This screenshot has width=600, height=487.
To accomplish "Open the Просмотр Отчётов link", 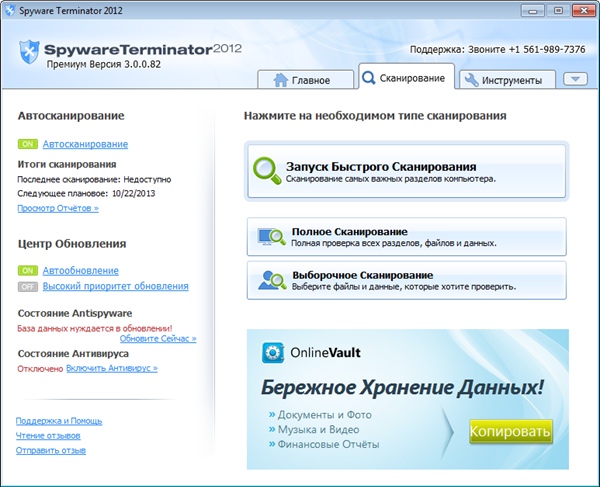I will click(58, 208).
